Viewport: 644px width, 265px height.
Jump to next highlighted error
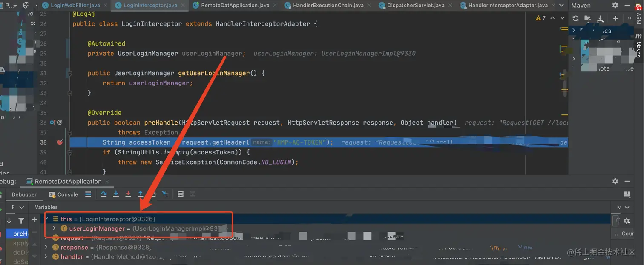[x=563, y=18]
